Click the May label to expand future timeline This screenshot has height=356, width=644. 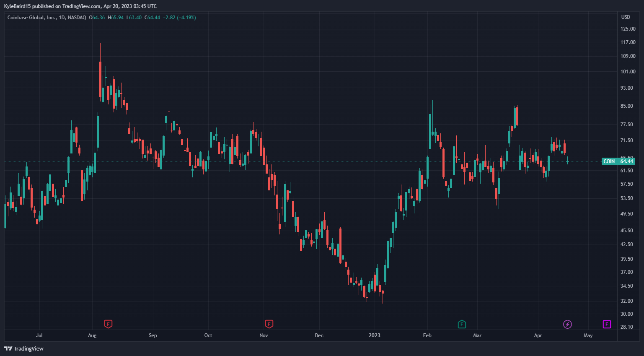pos(588,335)
